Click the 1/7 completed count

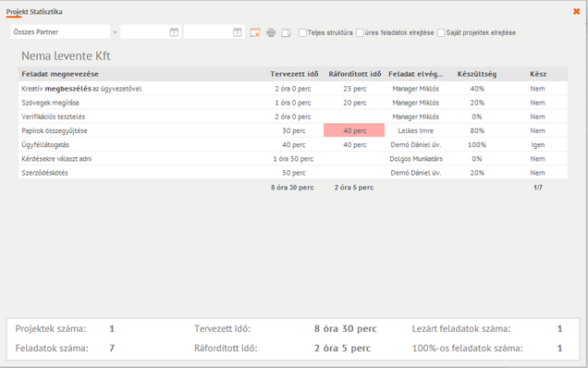coord(538,187)
